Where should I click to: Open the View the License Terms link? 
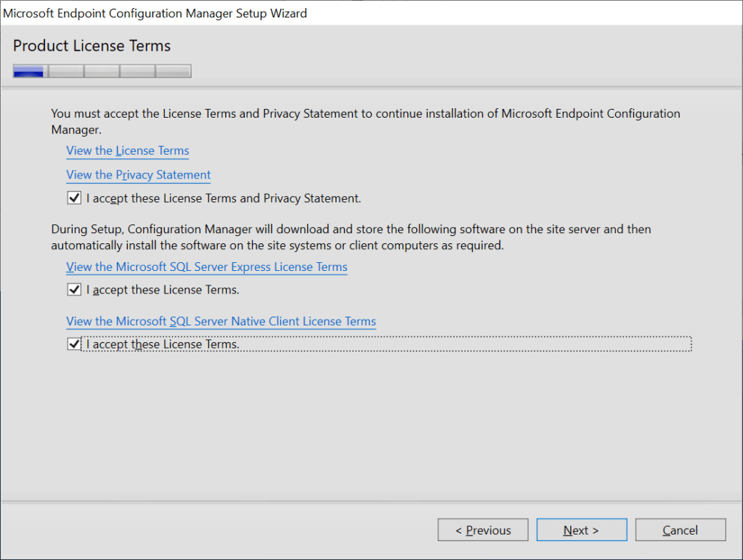pos(127,151)
